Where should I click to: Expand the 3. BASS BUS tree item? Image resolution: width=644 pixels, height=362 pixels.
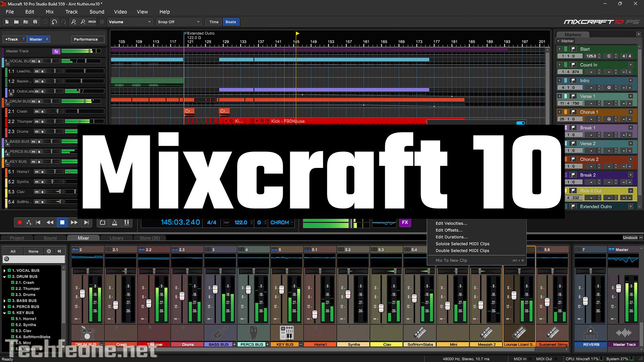[x=4, y=301]
